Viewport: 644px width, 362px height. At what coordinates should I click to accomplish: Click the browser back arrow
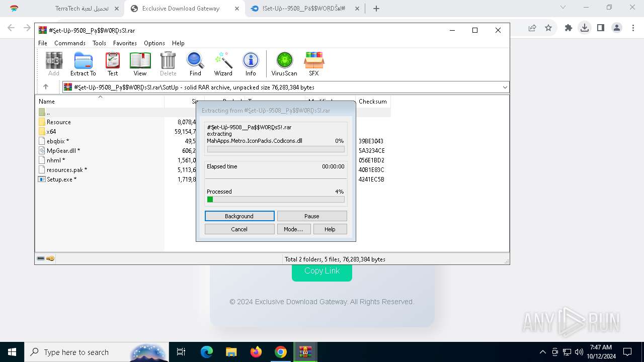11,28
